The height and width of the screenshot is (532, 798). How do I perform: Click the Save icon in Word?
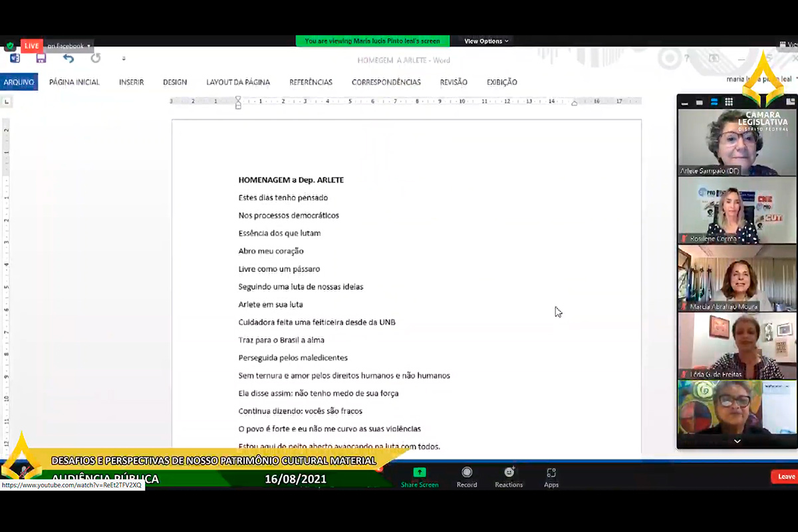coord(41,59)
